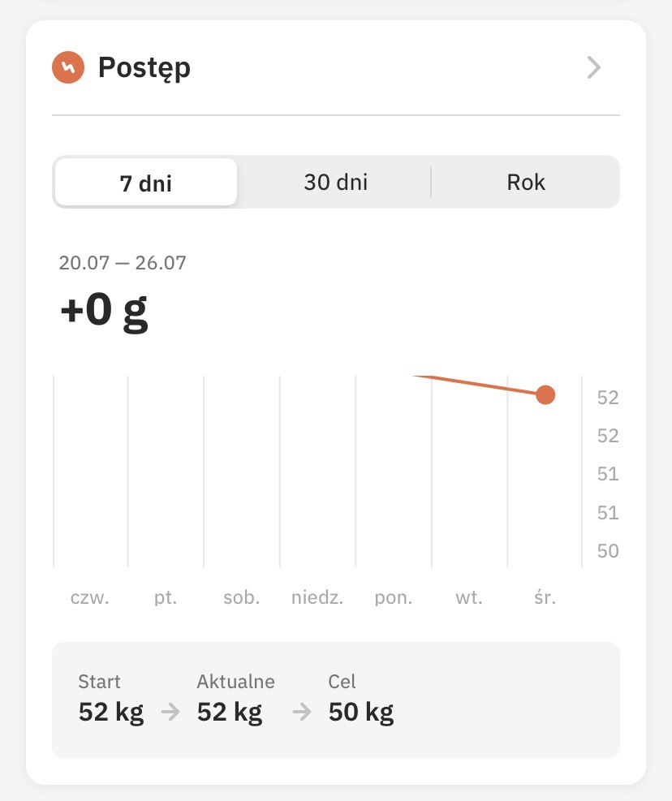672x801 pixels.
Task: Select the pon. day column label
Action: pos(393,597)
